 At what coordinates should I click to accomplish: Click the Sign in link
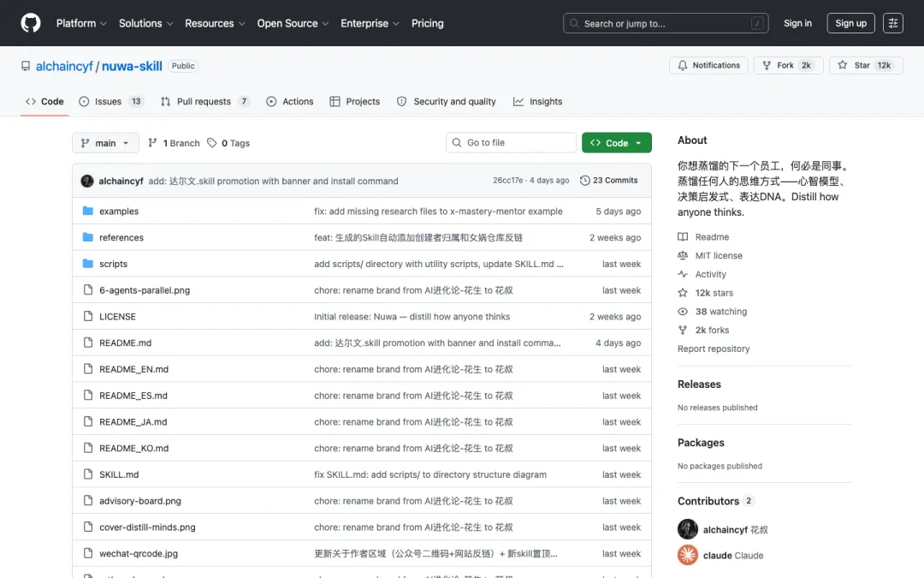797,23
